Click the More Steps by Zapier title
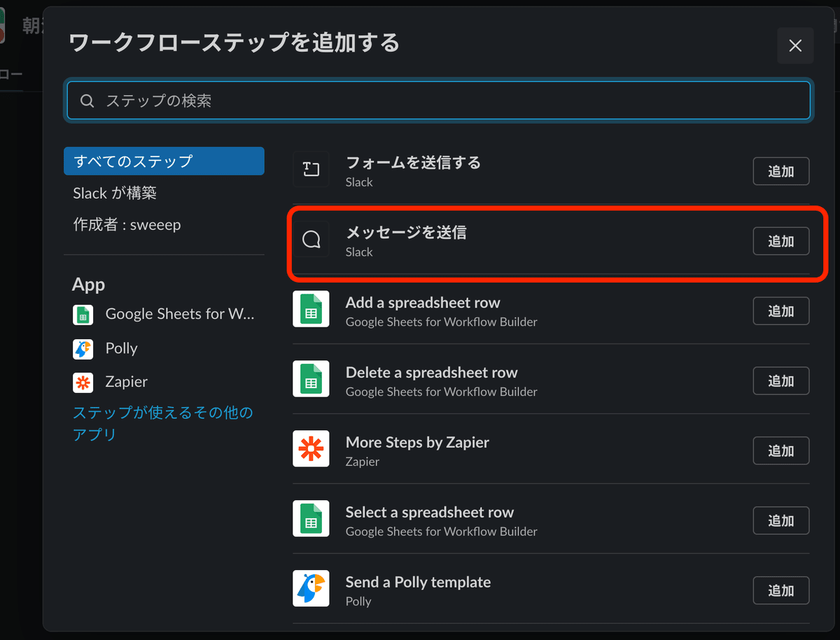 pos(417,442)
